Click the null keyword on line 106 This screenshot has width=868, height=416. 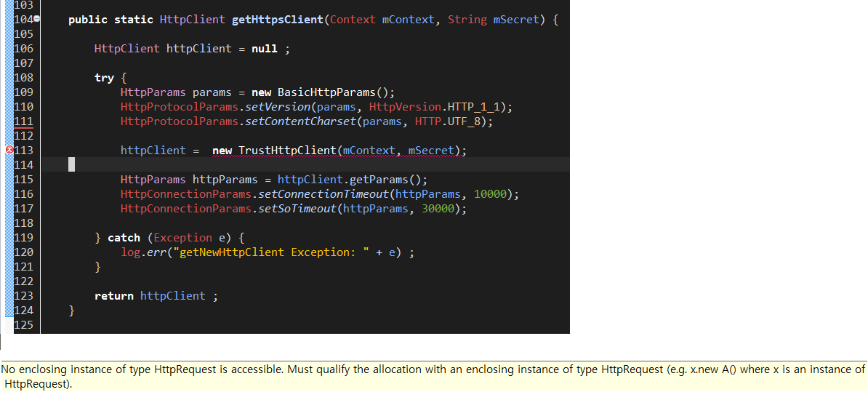pos(265,49)
